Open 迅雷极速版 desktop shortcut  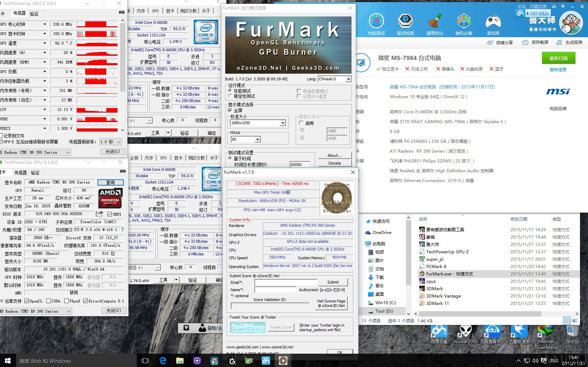click(x=519, y=335)
